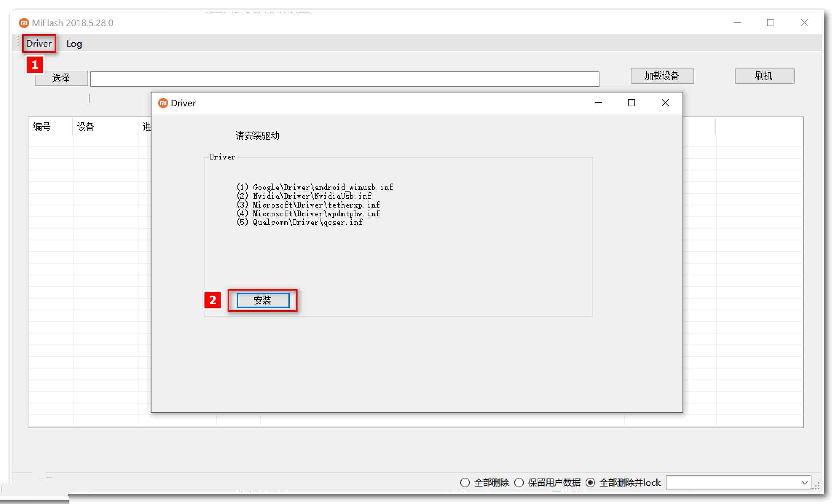834x504 pixels.
Task: Expand the dropdown next to the lock options
Action: [804, 483]
